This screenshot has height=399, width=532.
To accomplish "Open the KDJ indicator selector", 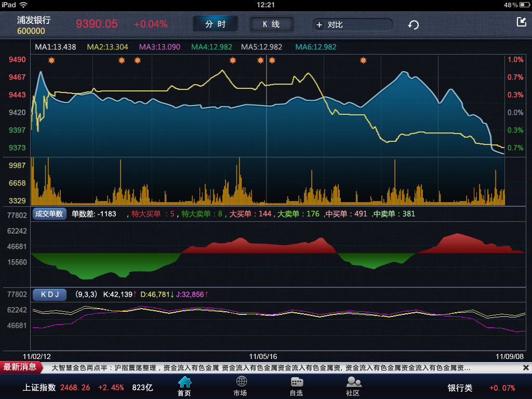I will tap(49, 295).
